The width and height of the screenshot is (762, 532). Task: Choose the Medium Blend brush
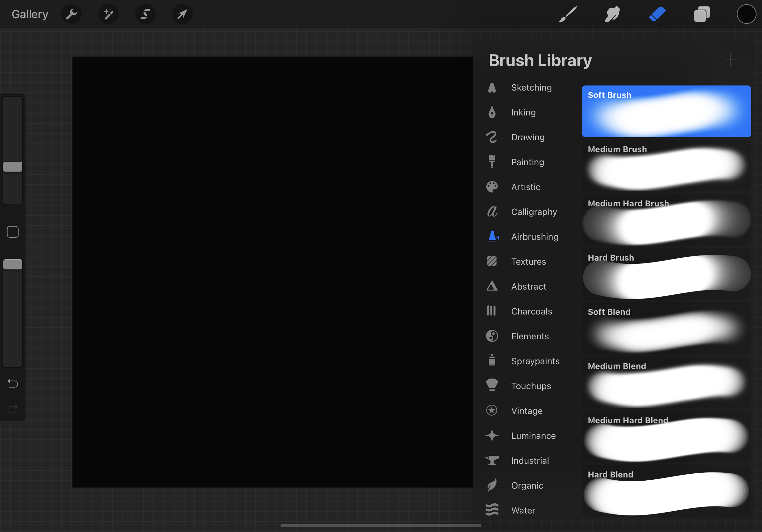666,382
